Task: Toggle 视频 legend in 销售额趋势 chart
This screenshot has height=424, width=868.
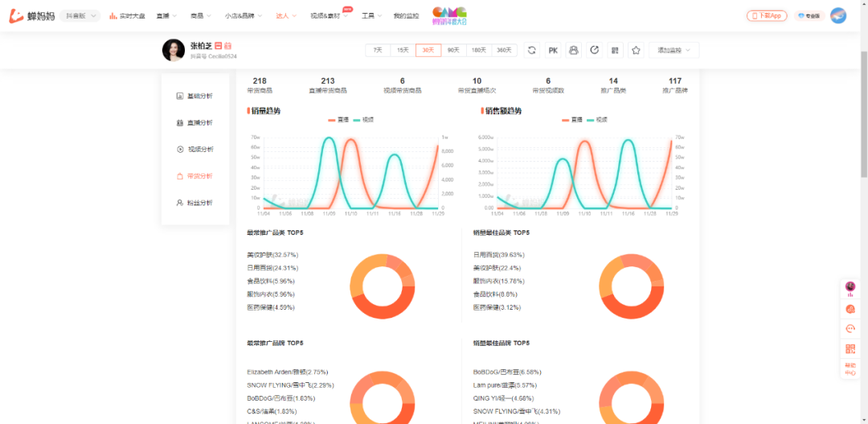Action: coord(598,120)
